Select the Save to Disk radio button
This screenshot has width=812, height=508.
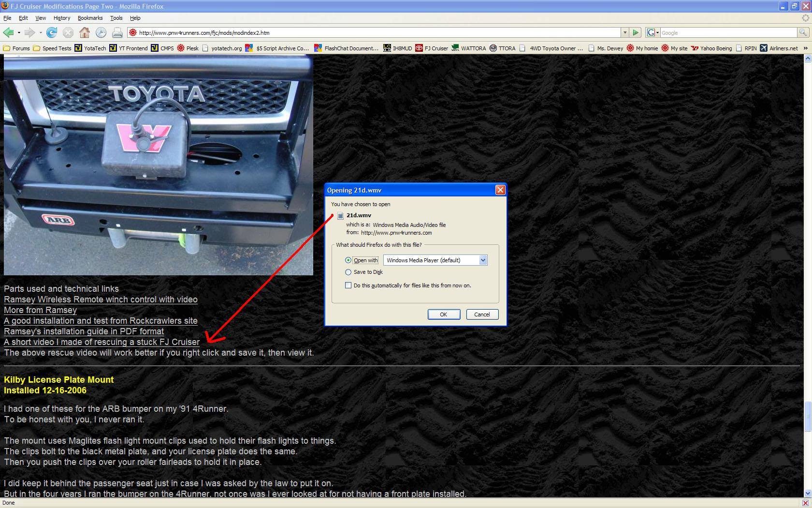coord(348,272)
